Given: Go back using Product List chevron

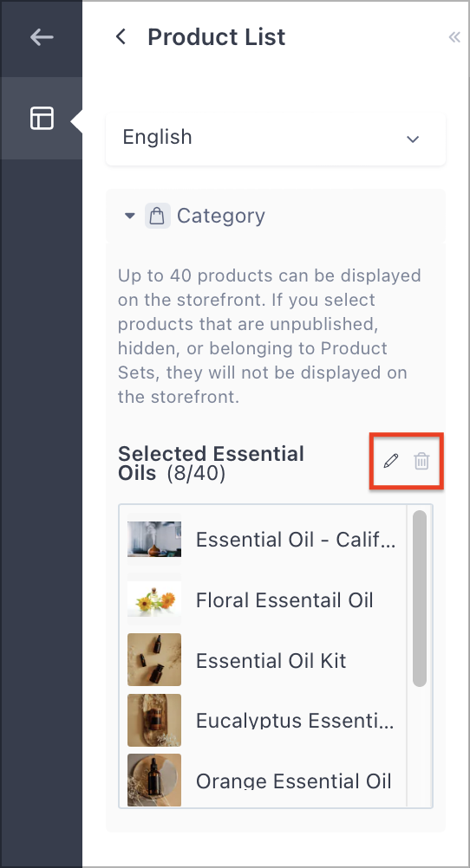Looking at the screenshot, I should [121, 37].
